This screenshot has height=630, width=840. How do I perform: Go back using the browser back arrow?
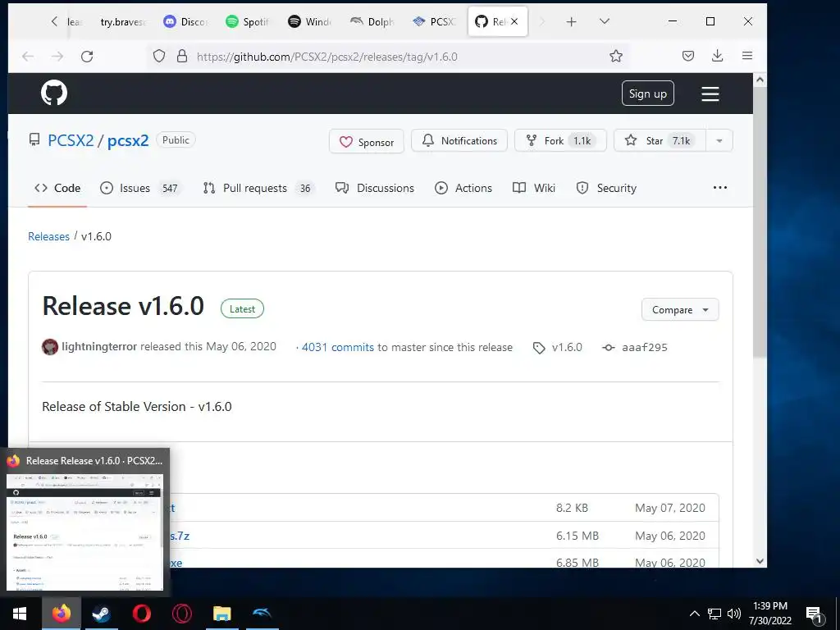click(28, 57)
